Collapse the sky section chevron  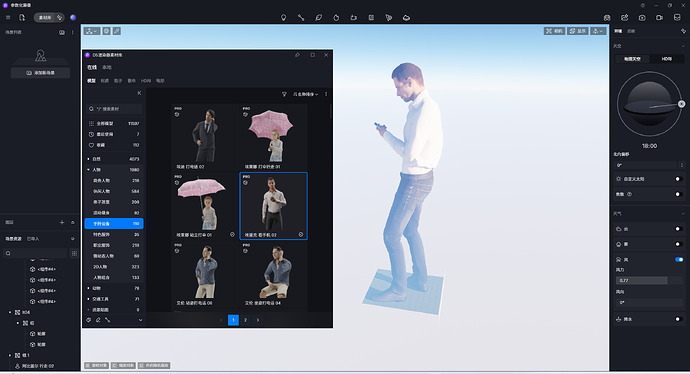(683, 46)
